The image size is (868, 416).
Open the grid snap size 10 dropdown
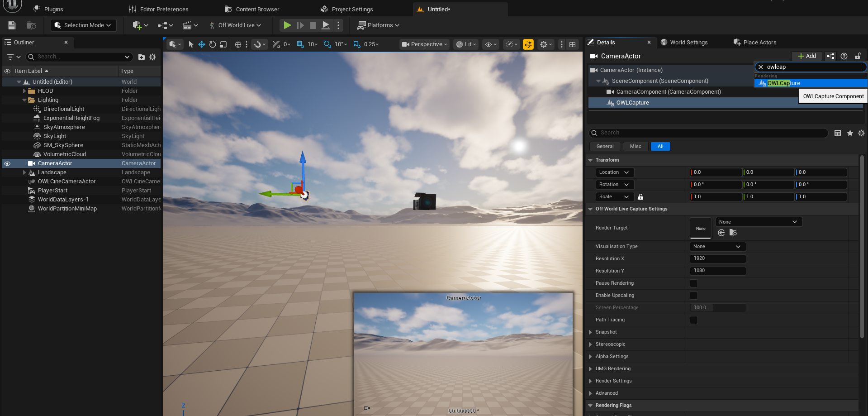(x=313, y=44)
